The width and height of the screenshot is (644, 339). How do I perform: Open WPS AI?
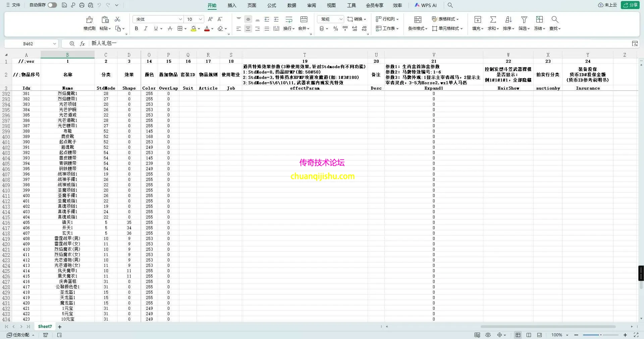426,5
